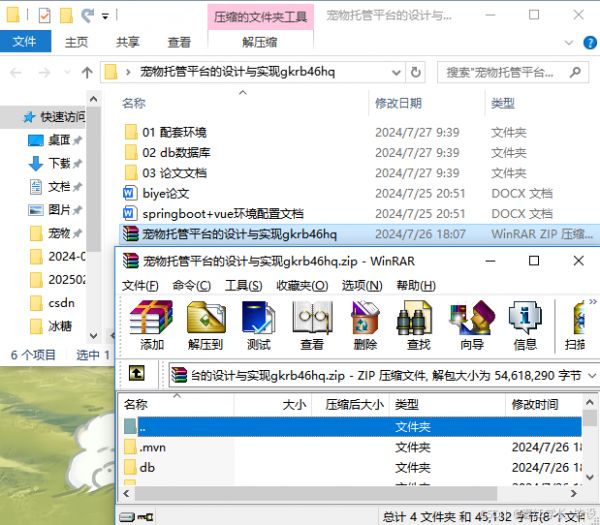Image resolution: width=600 pixels, height=525 pixels.
Task: Switch to the Explorer 主页 tab
Action: [x=76, y=42]
